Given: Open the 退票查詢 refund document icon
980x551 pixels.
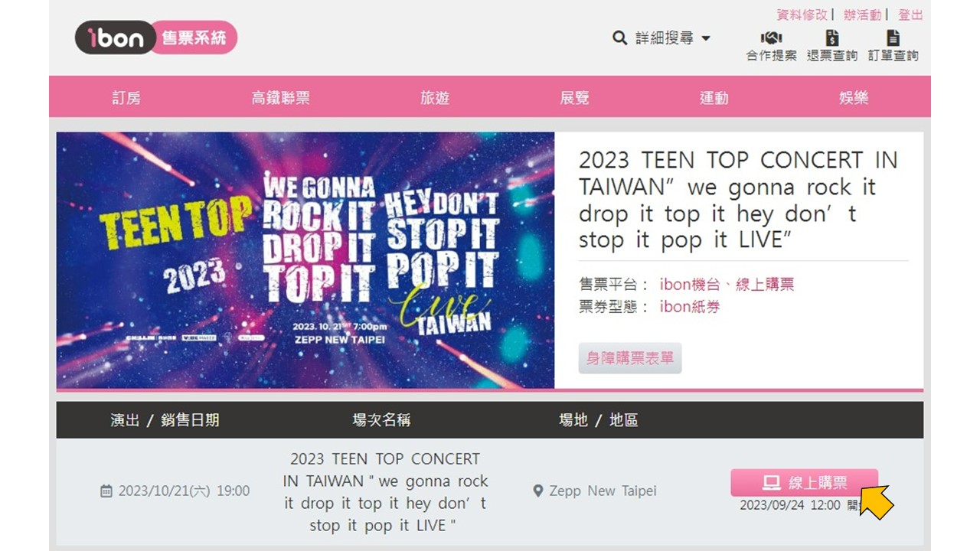Looking at the screenshot, I should (x=832, y=37).
